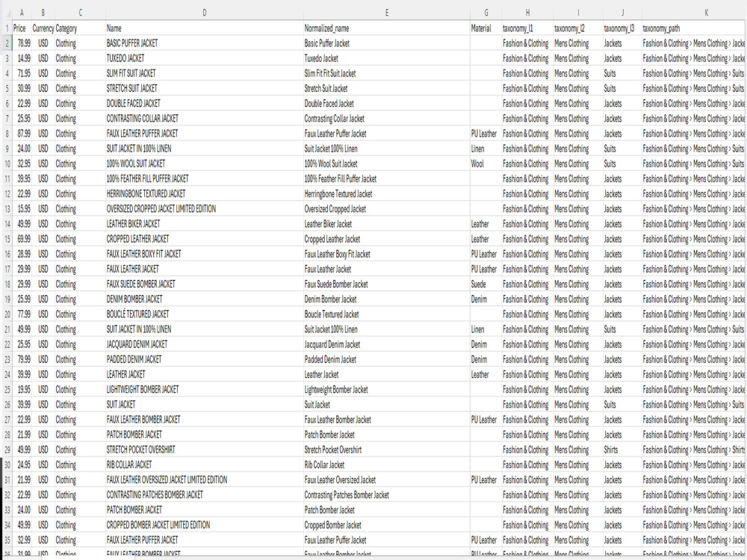Click normalized name 'Boucle Textured Jacket'

click(386, 314)
